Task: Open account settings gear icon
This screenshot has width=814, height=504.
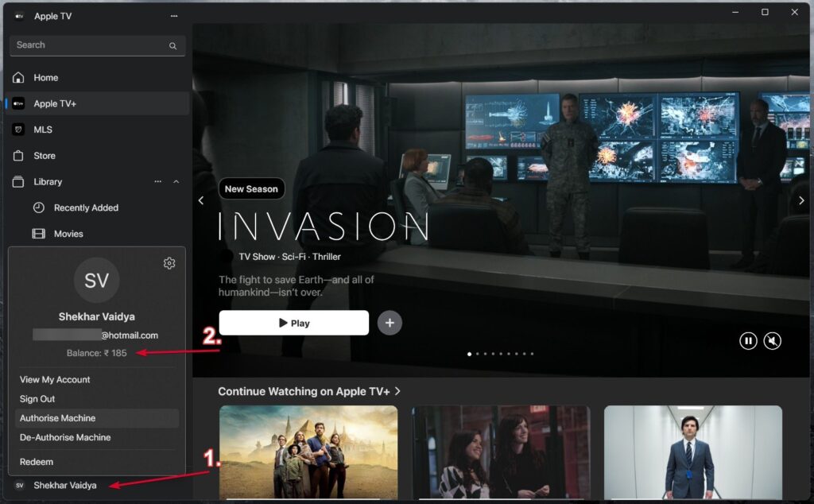Action: pyautogui.click(x=169, y=263)
